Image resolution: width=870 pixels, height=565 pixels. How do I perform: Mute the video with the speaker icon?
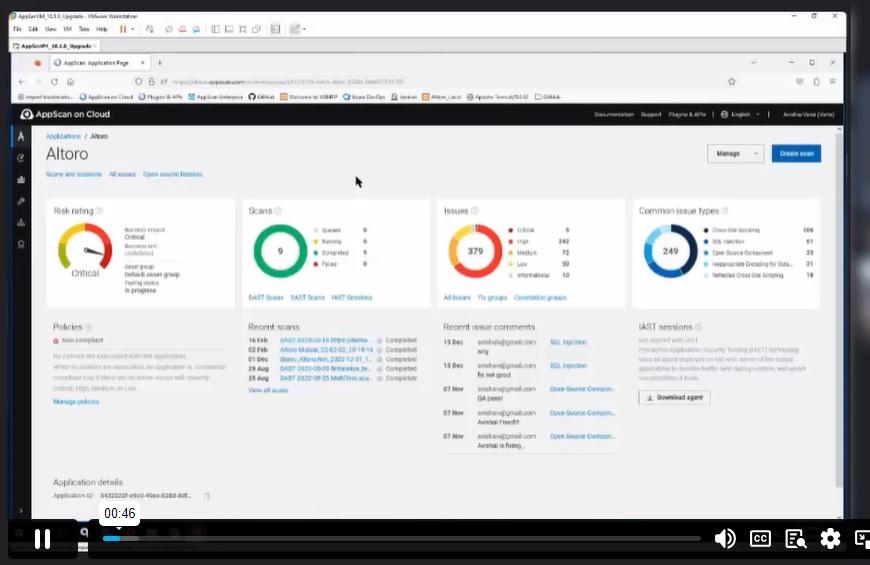tap(725, 538)
